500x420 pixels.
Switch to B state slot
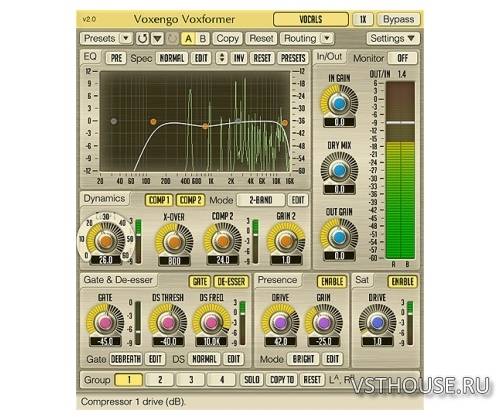[202, 39]
